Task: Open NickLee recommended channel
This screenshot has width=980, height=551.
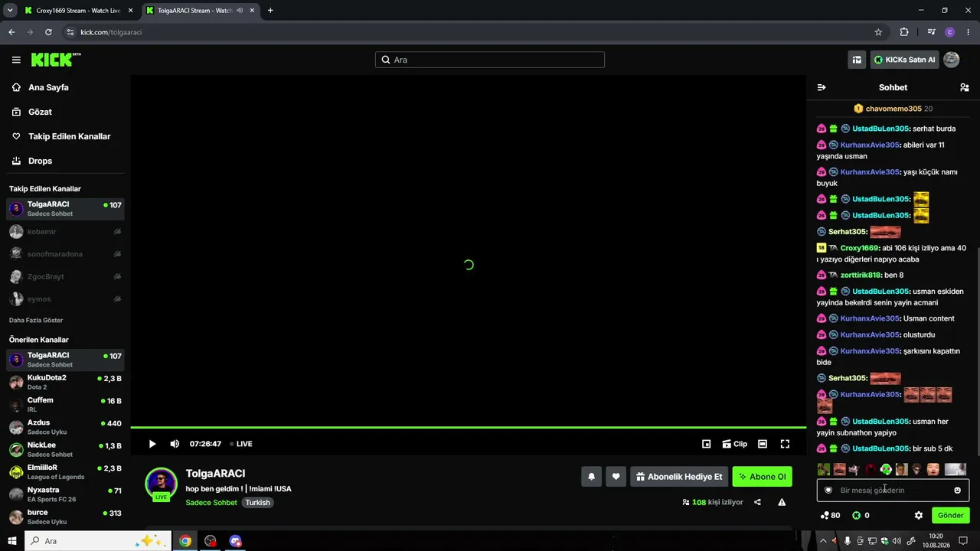Action: [65, 449]
